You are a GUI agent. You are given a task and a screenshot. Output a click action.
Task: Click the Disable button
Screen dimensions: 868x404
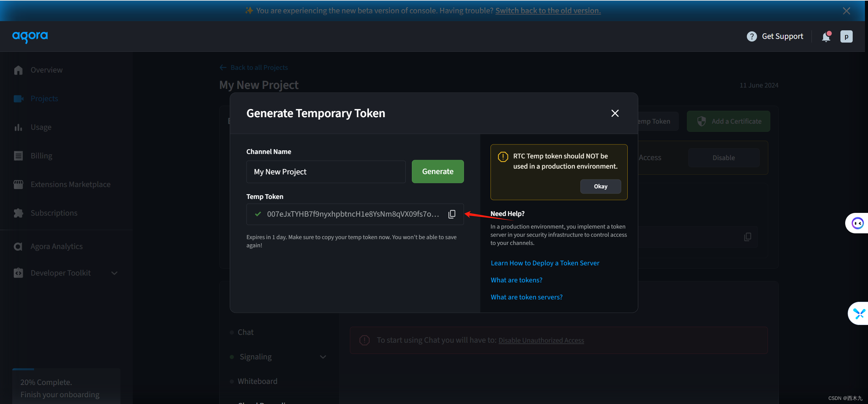coord(724,158)
